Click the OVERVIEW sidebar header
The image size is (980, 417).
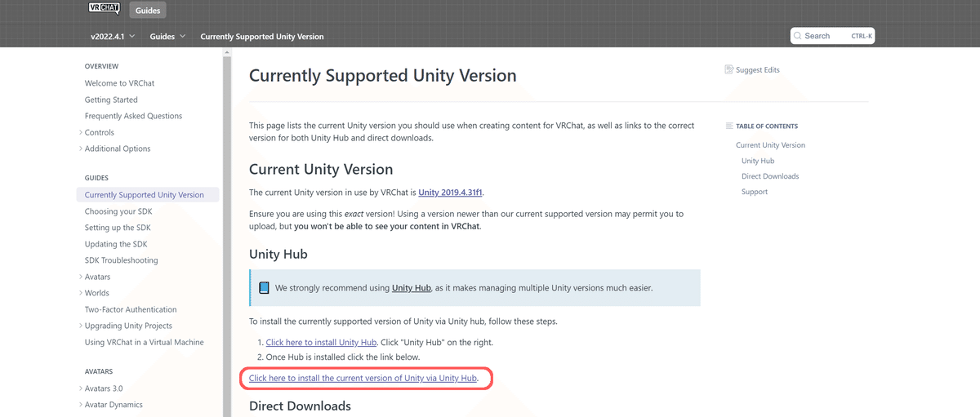pos(101,66)
